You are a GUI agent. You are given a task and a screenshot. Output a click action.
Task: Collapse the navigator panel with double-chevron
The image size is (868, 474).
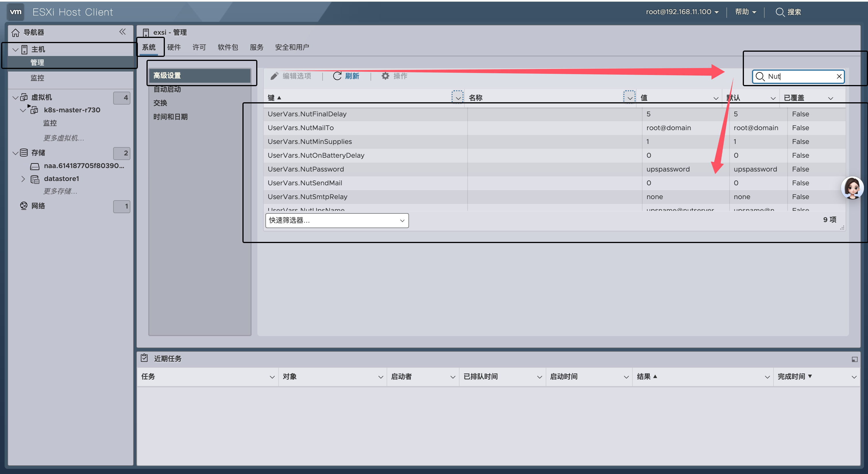point(122,32)
